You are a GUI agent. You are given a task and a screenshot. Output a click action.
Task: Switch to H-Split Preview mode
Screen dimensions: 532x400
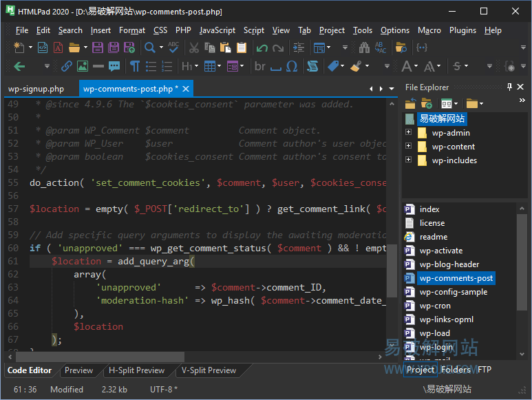tap(136, 370)
